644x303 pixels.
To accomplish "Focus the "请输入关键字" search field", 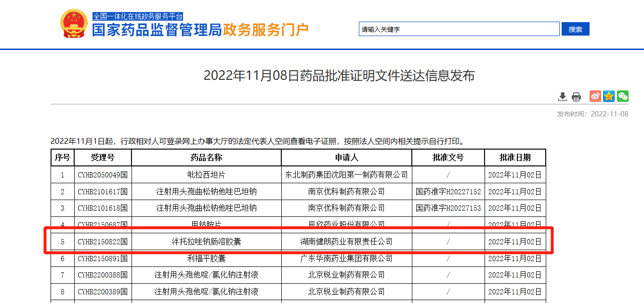I will (x=459, y=29).
